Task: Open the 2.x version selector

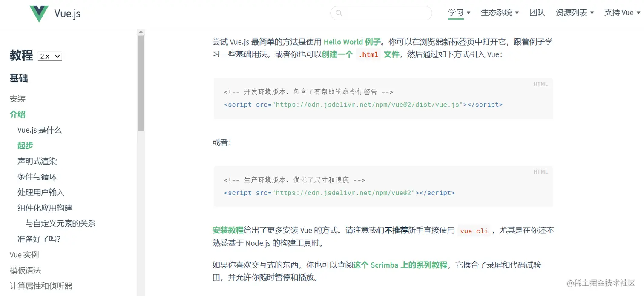Action: (x=50, y=56)
